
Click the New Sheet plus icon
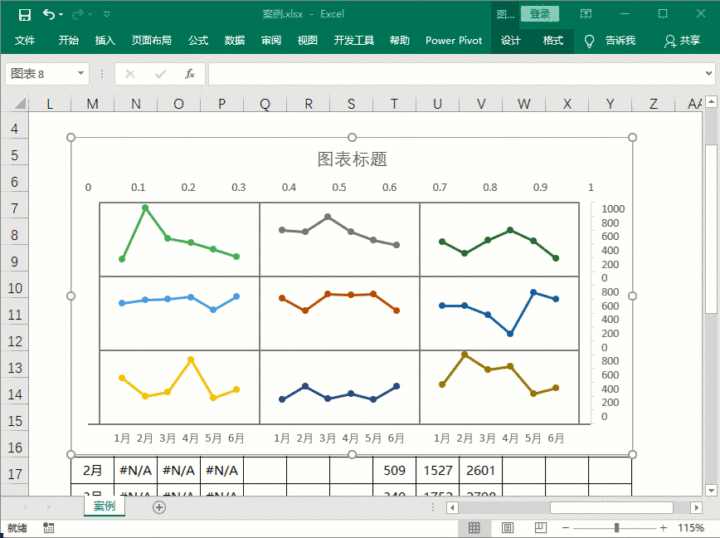[159, 507]
